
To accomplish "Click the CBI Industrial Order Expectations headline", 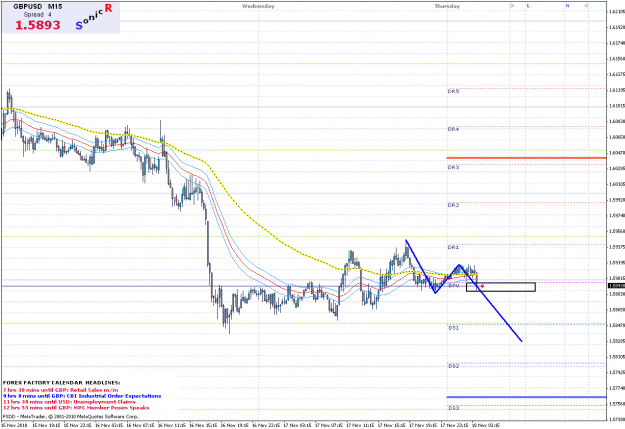I will [82, 396].
